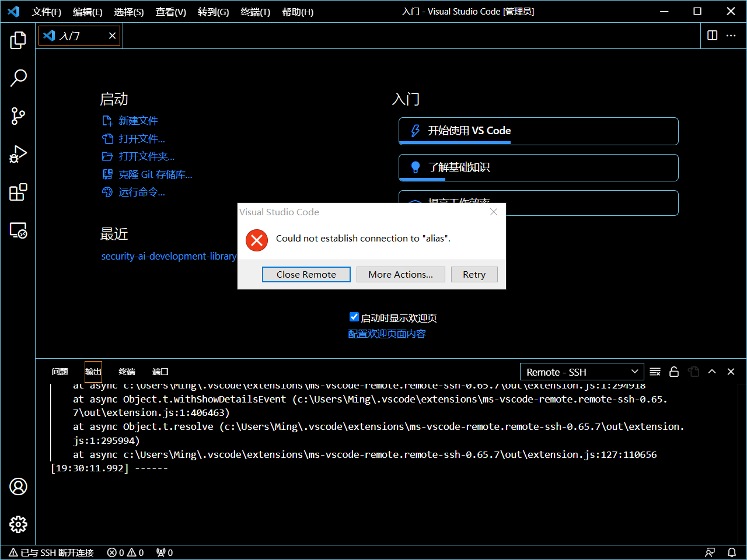Viewport: 747px width, 560px height.
Task: Open the Explorer sidebar icon
Action: (x=18, y=40)
